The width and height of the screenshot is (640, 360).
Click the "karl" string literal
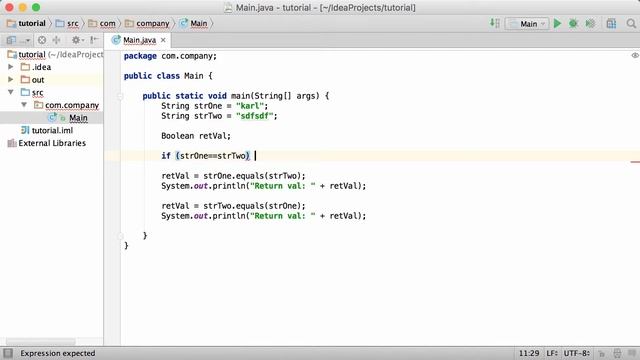click(x=249, y=106)
